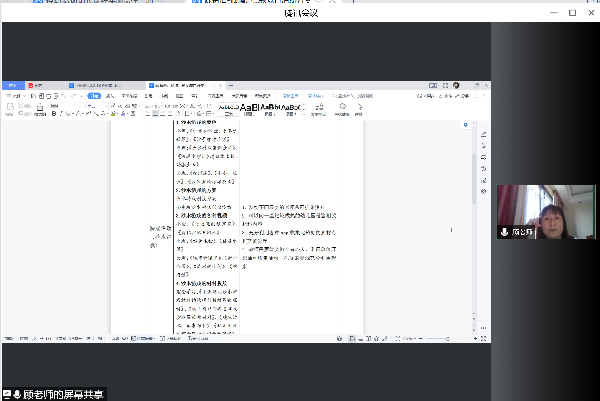The width and height of the screenshot is (600, 401).
Task: Click the Redo arrow in quick access bar
Action: click(x=73, y=96)
